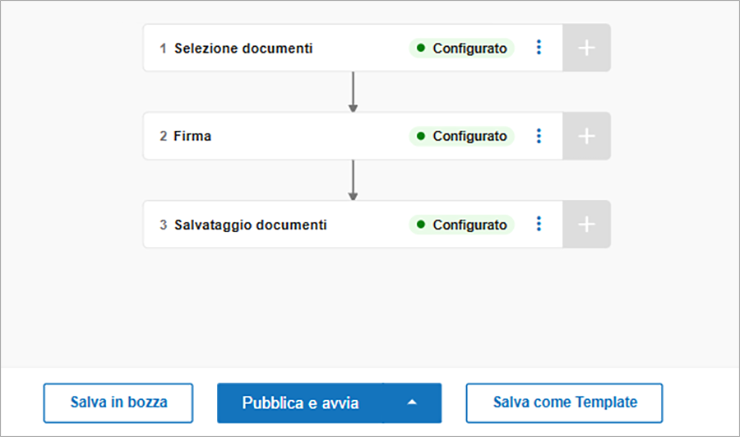Click the Configurato status badge on Firma

462,136
